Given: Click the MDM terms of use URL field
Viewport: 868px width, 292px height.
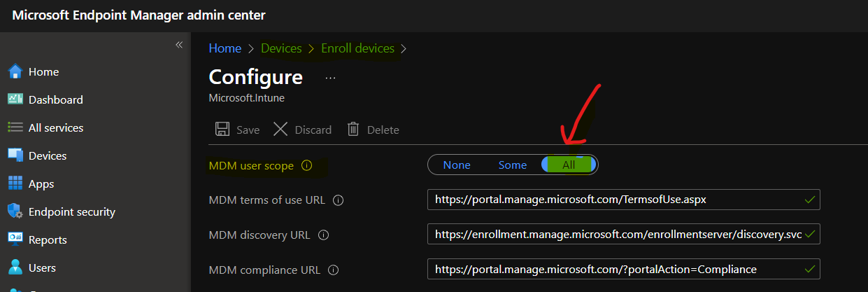Looking at the screenshot, I should tap(624, 200).
